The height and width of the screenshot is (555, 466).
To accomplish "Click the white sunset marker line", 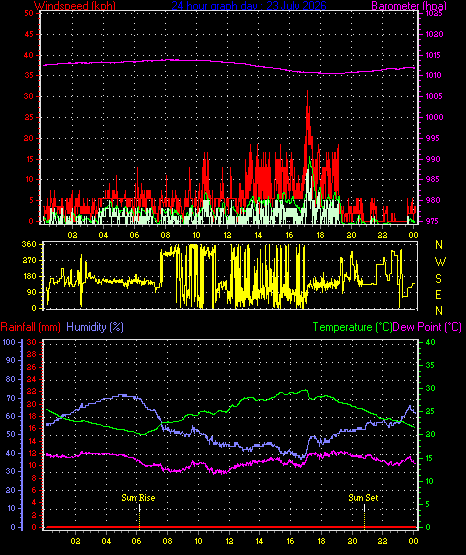I will click(364, 508).
